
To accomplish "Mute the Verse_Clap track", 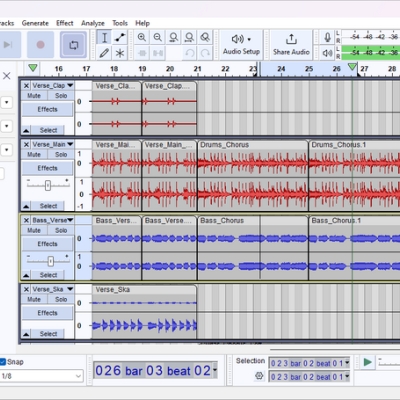I will [x=34, y=96].
